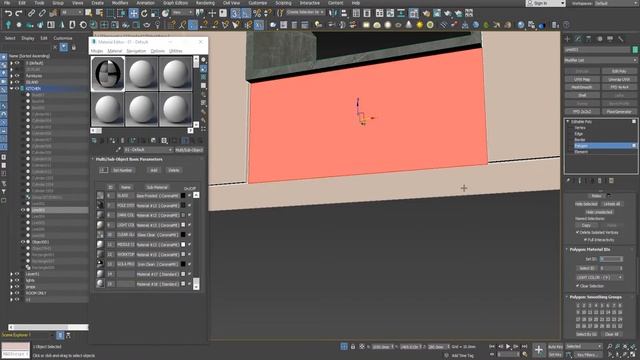Open the Mirror tool
The width and height of the screenshot is (640, 360).
(x=333, y=13)
